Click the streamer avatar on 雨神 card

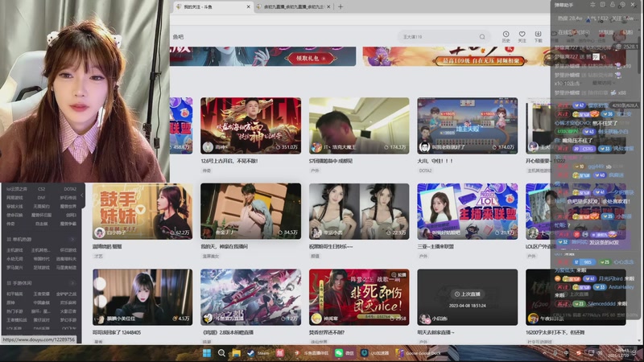tap(208, 147)
